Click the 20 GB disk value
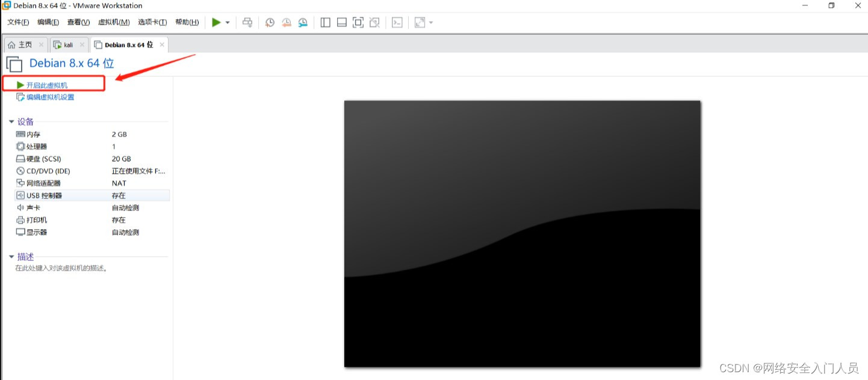Image resolution: width=868 pixels, height=380 pixels. (x=121, y=159)
